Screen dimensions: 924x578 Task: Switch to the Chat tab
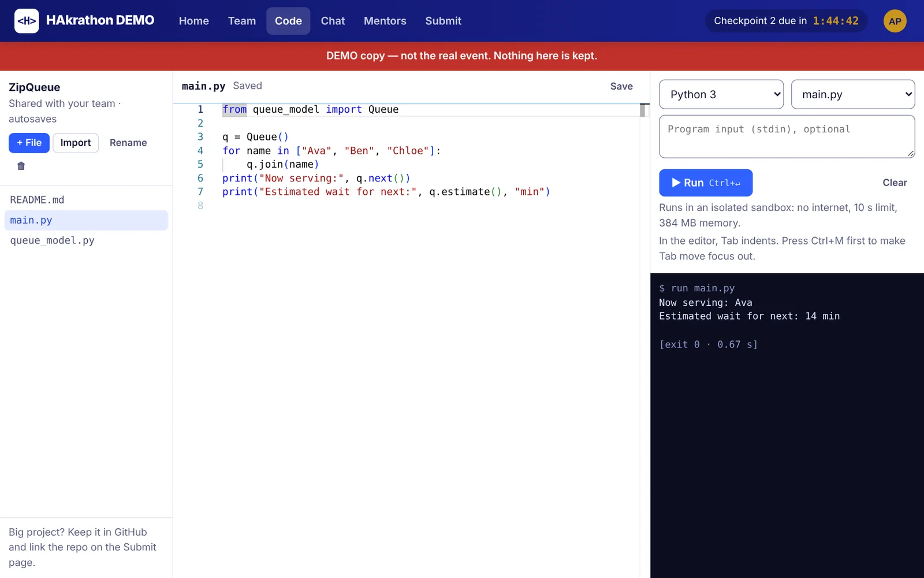pos(333,21)
